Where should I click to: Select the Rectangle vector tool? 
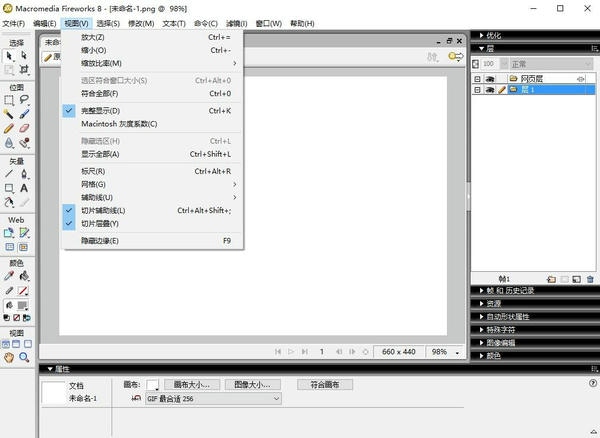coord(9,188)
